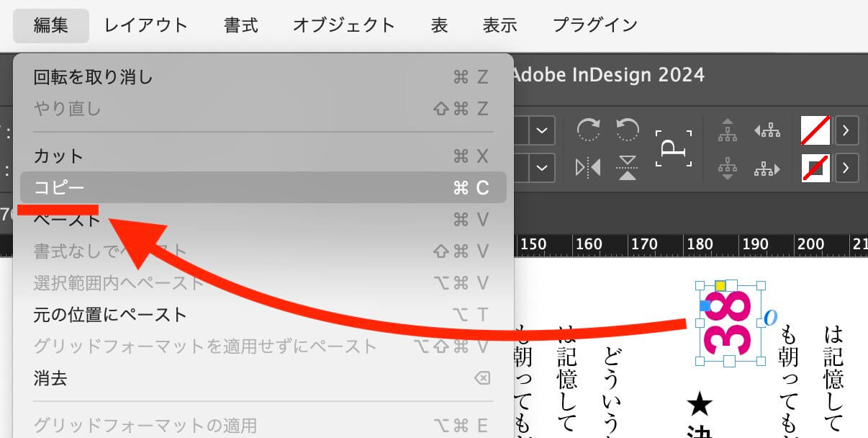Screen dimensions: 868x438
Task: Click the Stroke color swatch (none)
Action: (x=815, y=168)
